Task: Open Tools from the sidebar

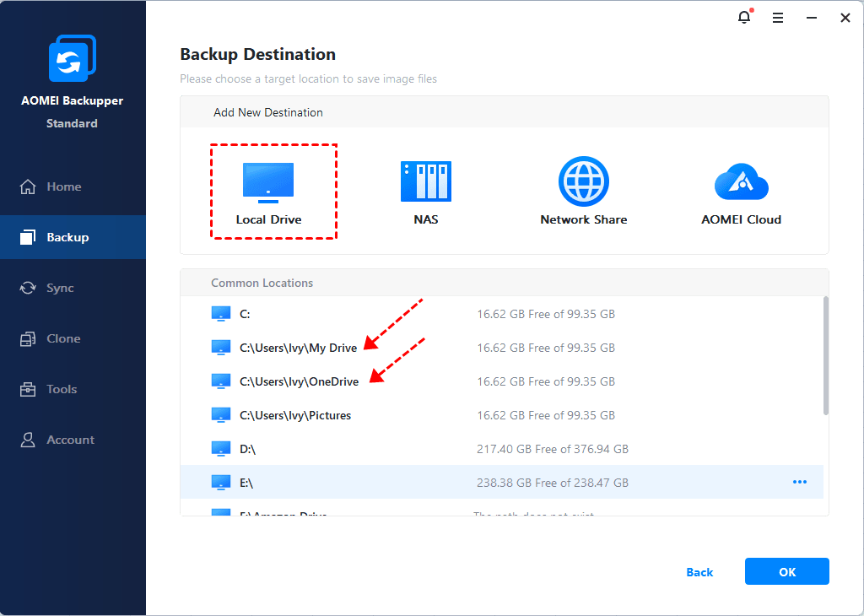Action: coord(62,389)
